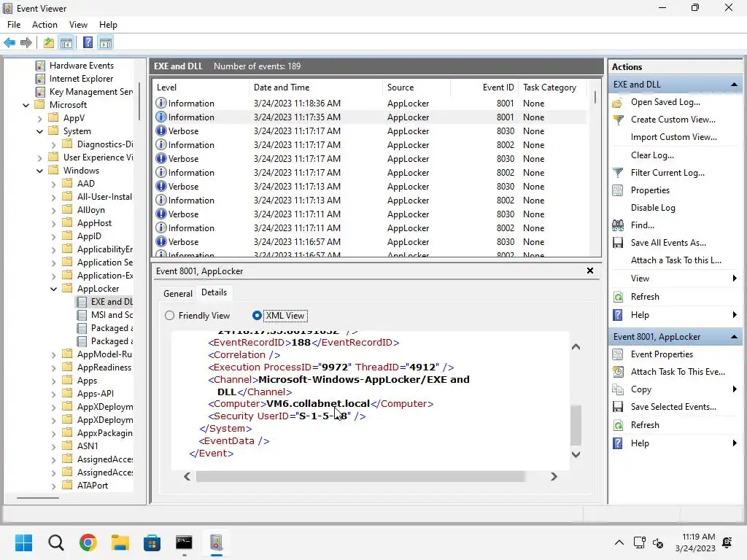Screen dimensions: 747x560
Task: Show hidden icons chevron in system tray
Action: coord(619,542)
